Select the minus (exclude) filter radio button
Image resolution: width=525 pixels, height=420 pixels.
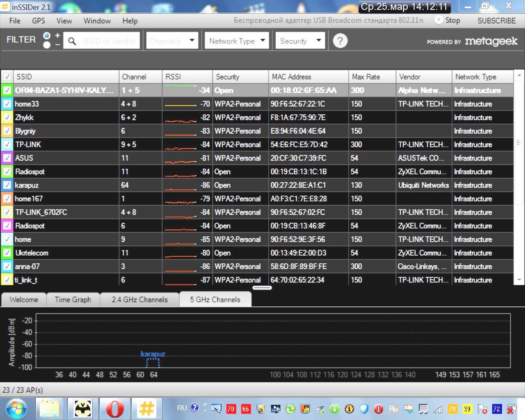coord(47,45)
